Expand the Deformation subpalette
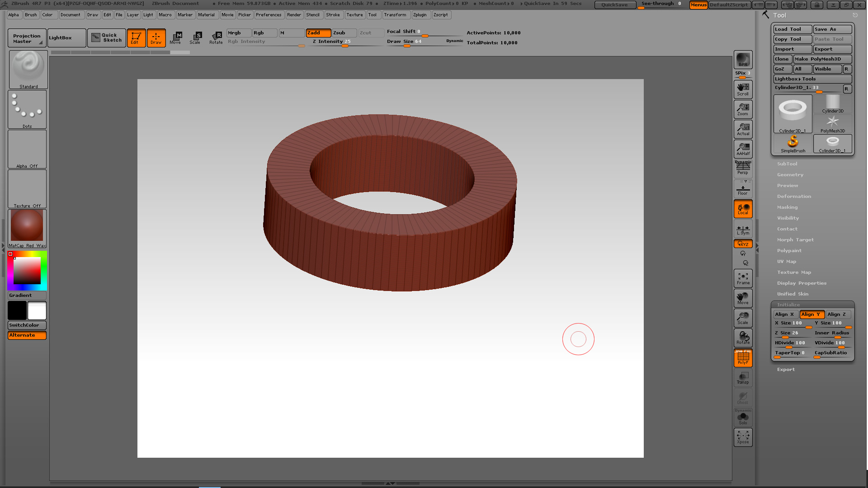The height and width of the screenshot is (488, 868). point(794,197)
